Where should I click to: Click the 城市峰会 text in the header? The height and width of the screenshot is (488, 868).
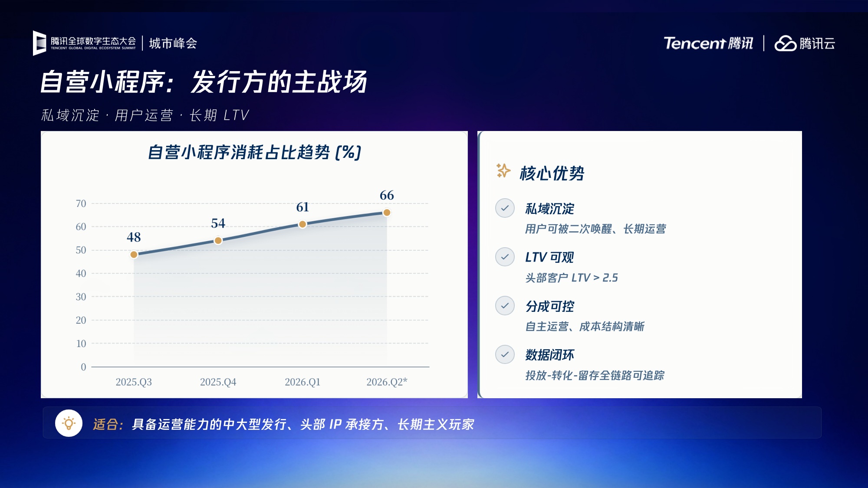173,43
